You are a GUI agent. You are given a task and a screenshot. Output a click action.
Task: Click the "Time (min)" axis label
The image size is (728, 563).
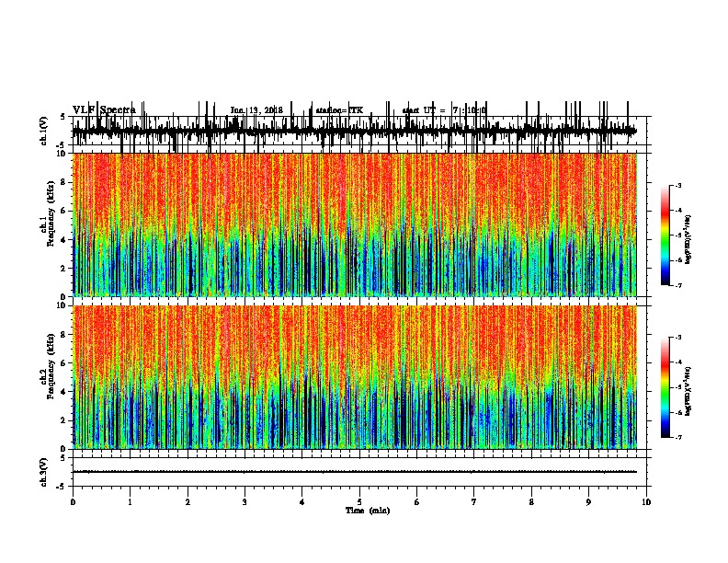pos(368,511)
